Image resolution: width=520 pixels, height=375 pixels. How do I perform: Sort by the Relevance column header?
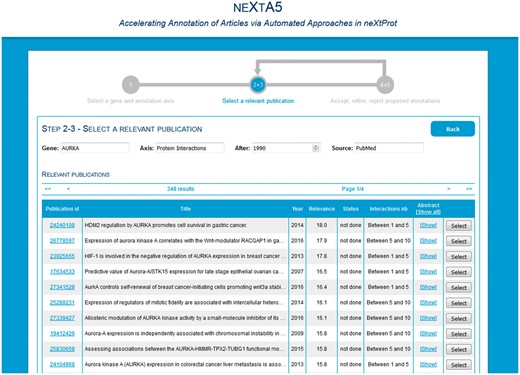tap(322, 209)
